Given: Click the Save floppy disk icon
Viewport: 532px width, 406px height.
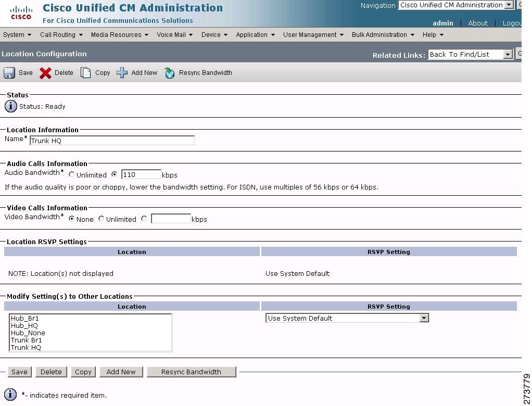Looking at the screenshot, I should [x=9, y=72].
